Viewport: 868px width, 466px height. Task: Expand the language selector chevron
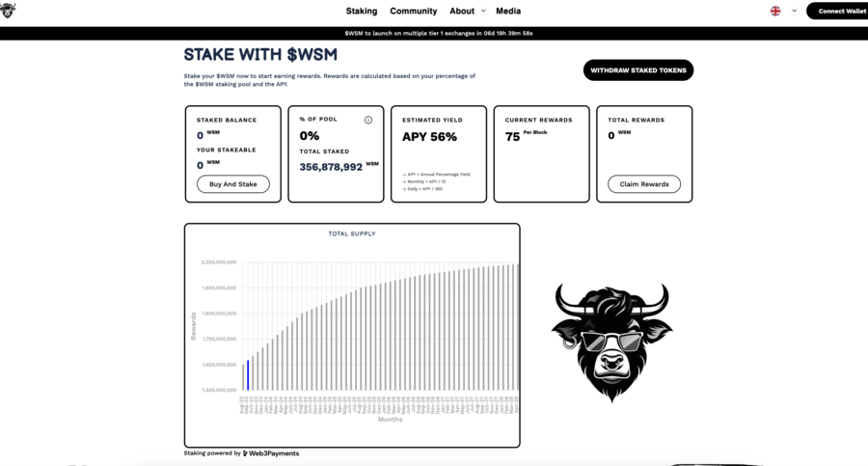(795, 11)
